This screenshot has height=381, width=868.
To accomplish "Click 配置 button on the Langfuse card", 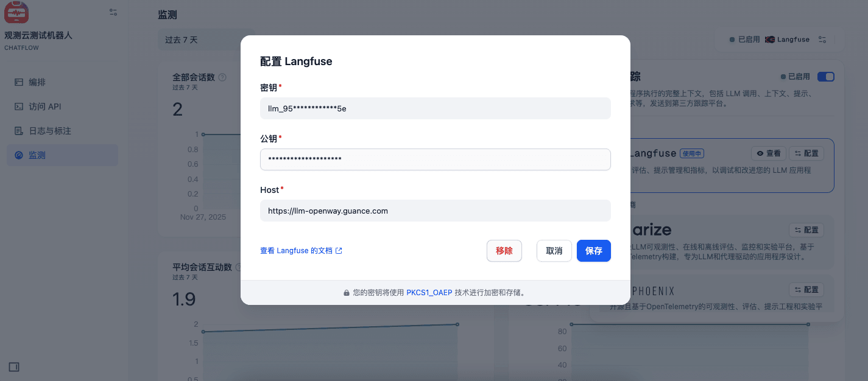I will [806, 153].
